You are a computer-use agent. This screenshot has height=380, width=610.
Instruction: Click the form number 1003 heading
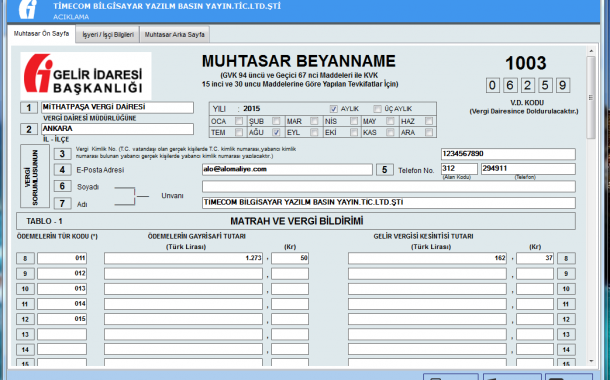[x=526, y=63]
